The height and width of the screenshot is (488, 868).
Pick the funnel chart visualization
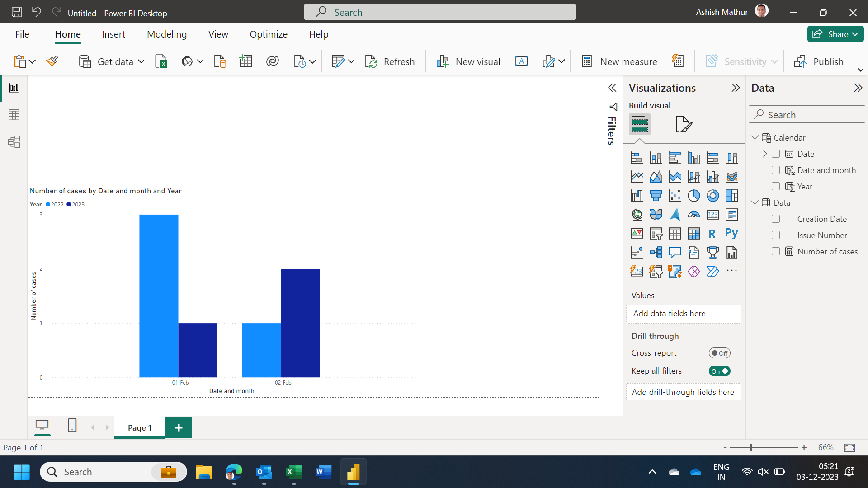[656, 196]
